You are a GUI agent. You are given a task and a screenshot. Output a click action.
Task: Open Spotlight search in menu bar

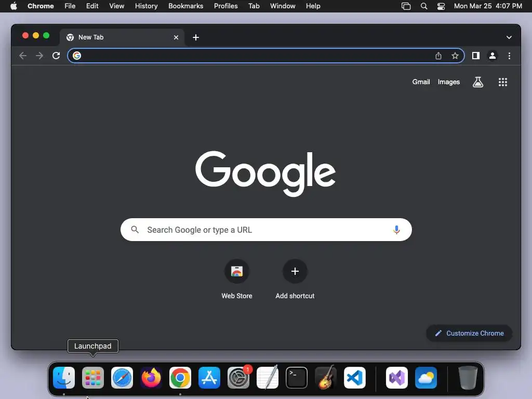(x=424, y=6)
